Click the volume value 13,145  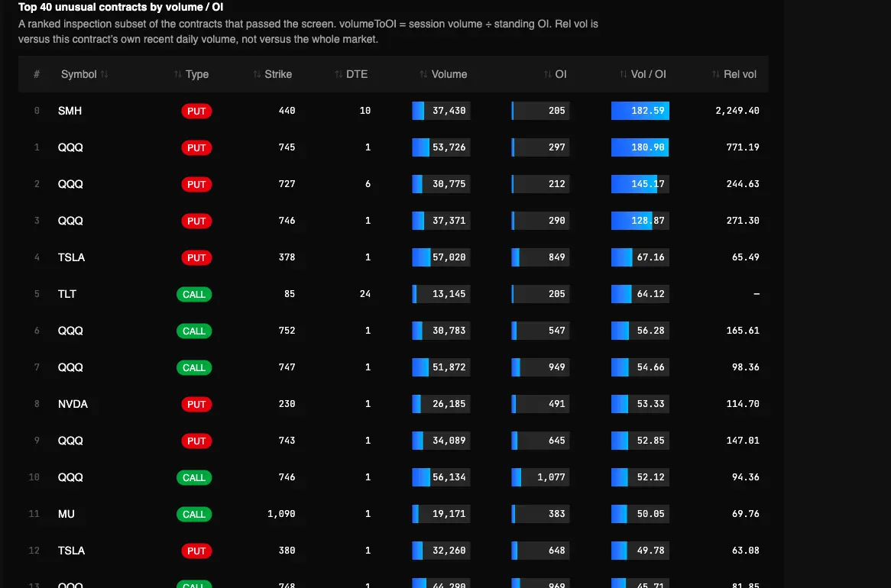point(449,294)
